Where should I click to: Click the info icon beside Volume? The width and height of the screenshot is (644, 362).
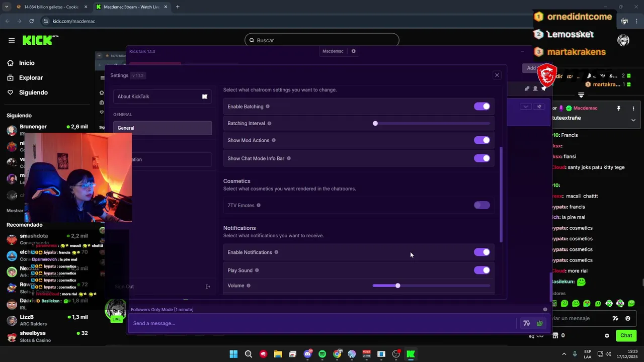[x=248, y=286]
